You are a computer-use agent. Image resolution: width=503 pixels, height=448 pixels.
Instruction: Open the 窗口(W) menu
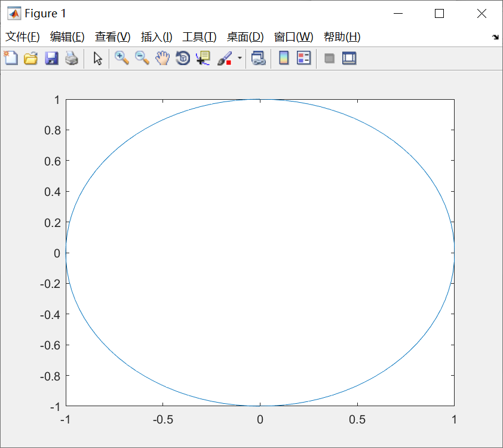point(293,37)
